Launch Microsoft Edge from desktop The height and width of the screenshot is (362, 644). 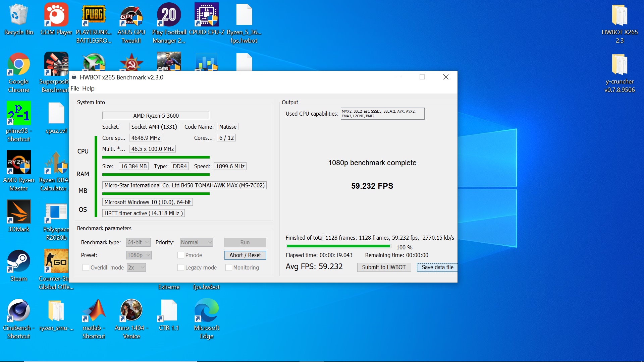(x=207, y=319)
